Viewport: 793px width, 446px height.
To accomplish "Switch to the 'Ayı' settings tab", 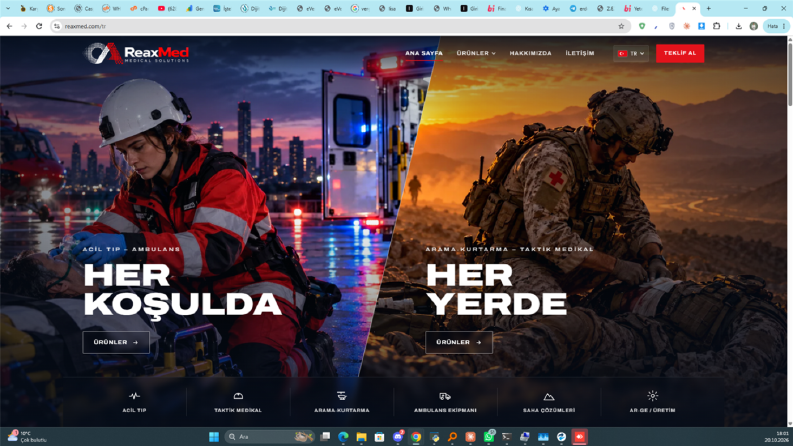I will point(551,9).
